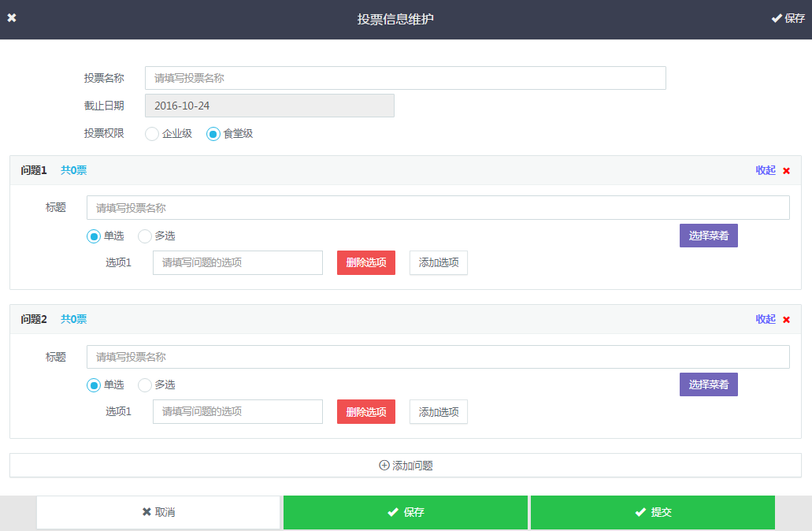Click the green 提交 button at bottom
Viewport: 812px width, 531px height.
click(652, 512)
